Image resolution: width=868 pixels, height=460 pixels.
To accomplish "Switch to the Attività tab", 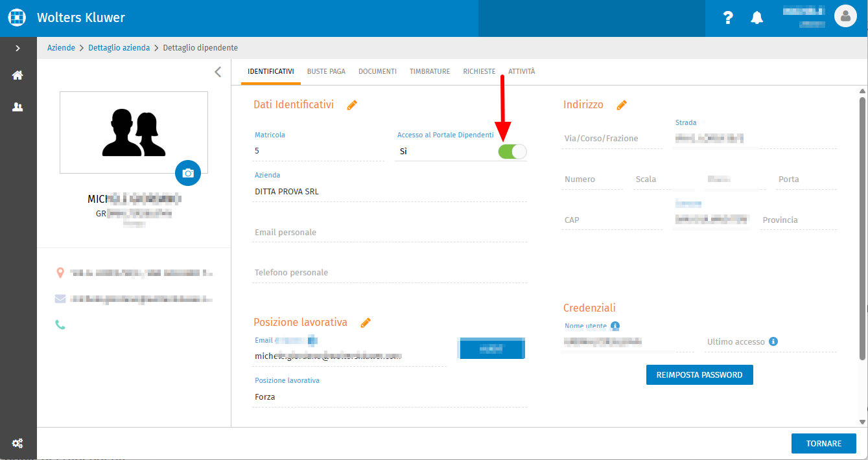I will pyautogui.click(x=522, y=71).
